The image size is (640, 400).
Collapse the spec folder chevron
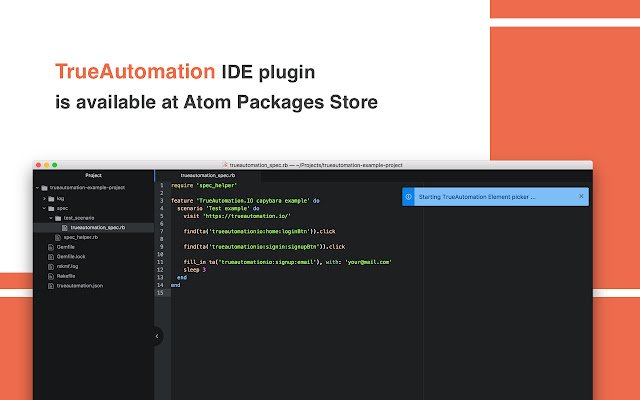pyautogui.click(x=44, y=208)
